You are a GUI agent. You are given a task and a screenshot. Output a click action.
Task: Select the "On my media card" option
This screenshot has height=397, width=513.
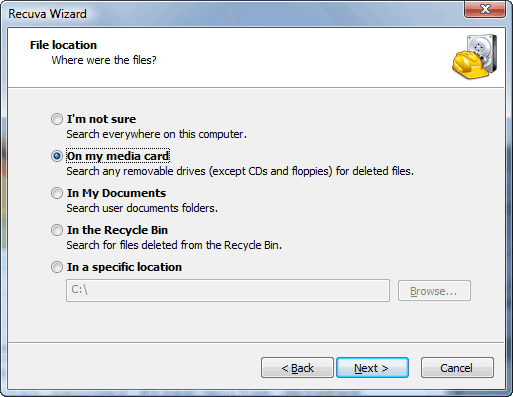pyautogui.click(x=57, y=156)
